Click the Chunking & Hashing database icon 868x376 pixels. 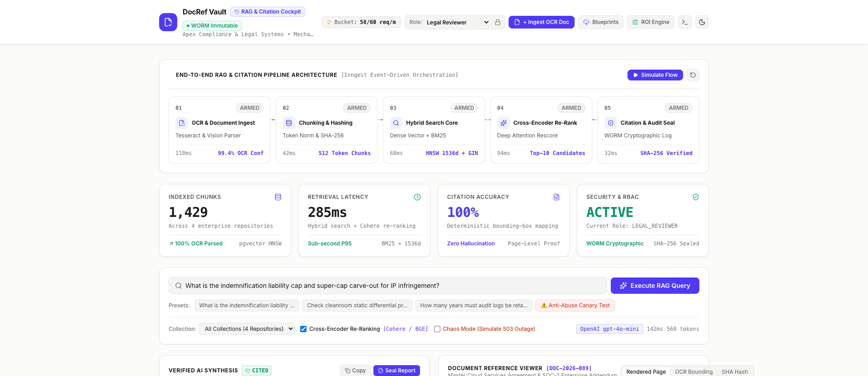tap(289, 123)
